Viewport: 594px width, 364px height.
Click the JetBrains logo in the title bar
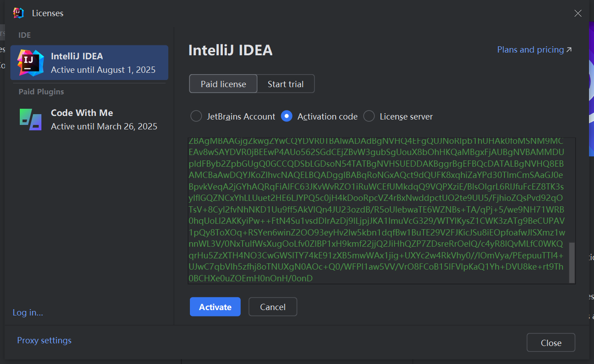[x=18, y=13]
